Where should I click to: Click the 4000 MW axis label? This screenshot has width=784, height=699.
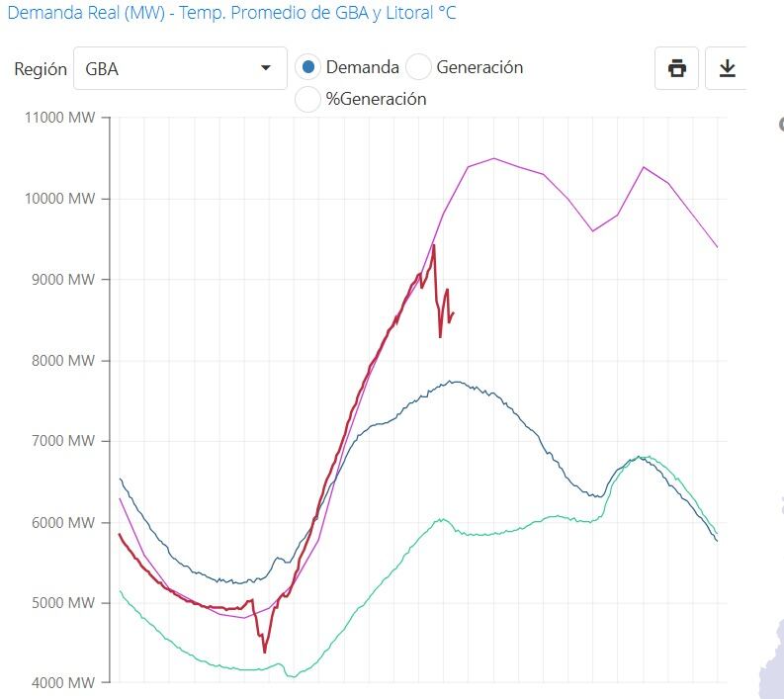[x=63, y=683]
